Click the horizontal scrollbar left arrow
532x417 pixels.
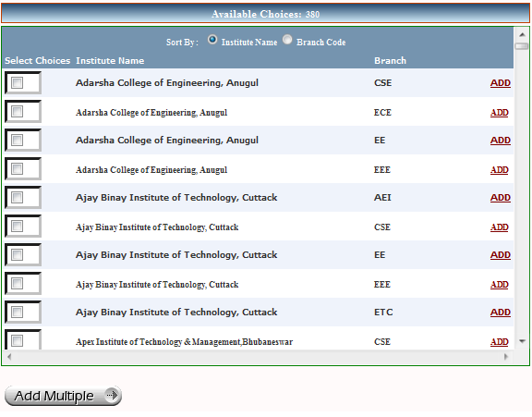point(9,357)
